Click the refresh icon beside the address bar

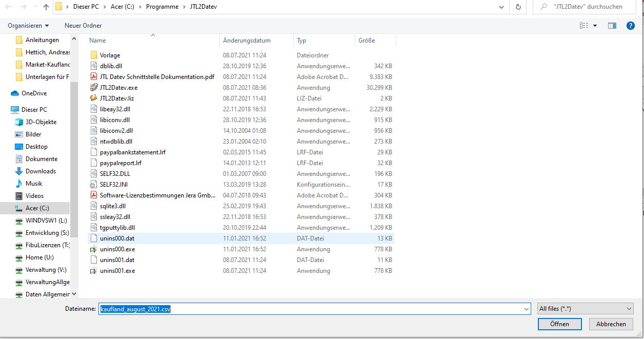518,7
